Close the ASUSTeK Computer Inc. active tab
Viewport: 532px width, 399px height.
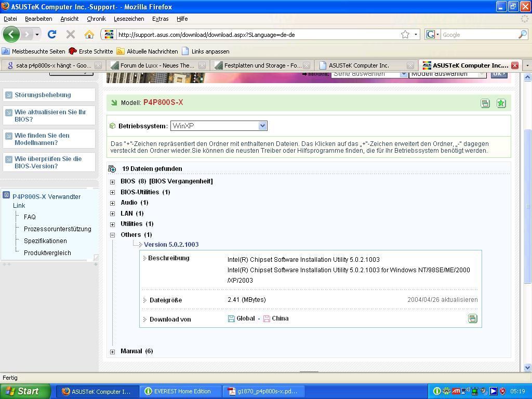tap(515, 65)
